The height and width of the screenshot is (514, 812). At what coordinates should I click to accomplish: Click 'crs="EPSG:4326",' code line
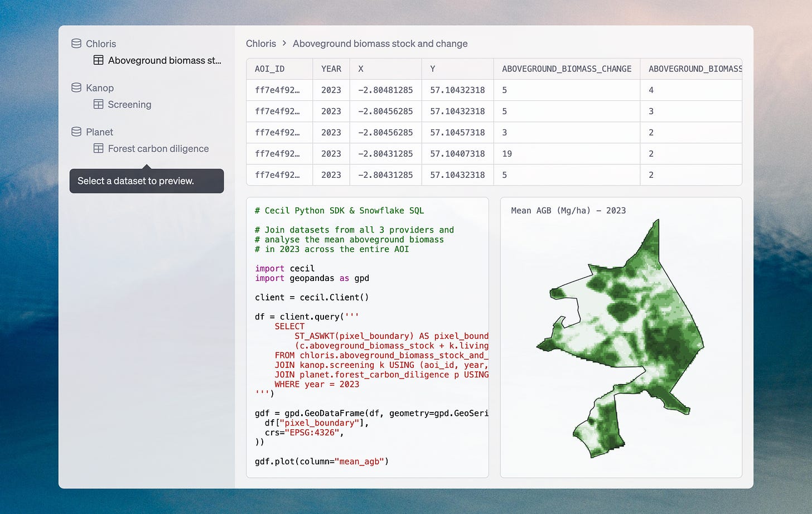click(304, 433)
